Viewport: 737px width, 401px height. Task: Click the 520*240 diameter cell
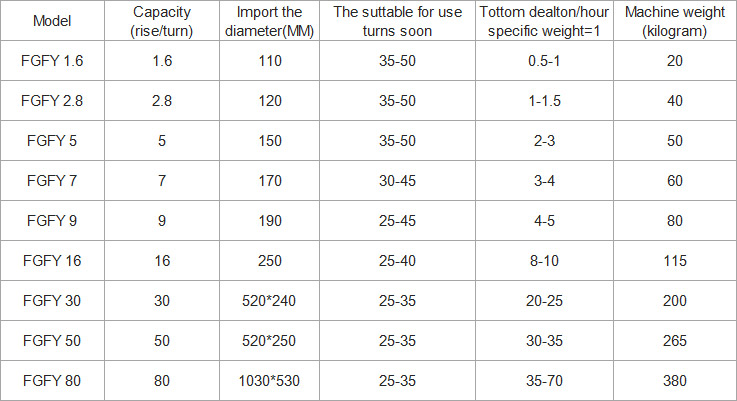tap(269, 300)
